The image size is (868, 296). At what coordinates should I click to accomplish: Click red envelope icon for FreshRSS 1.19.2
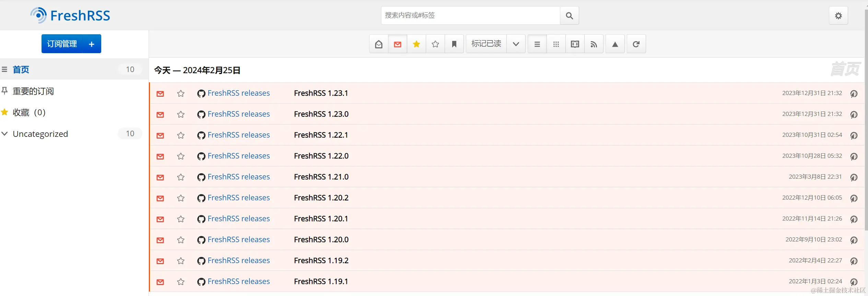[x=160, y=261]
